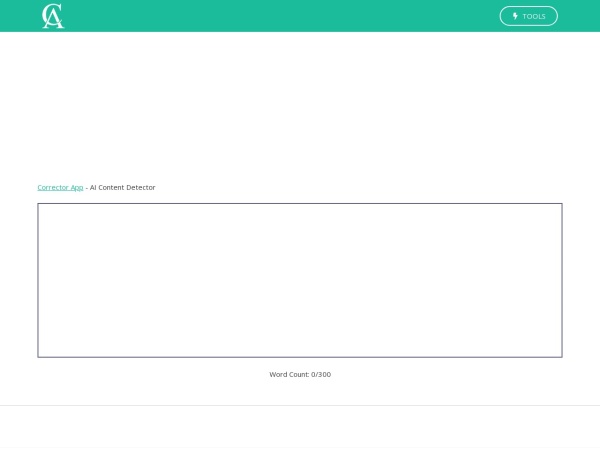Click the CA logo in the header

[53, 16]
